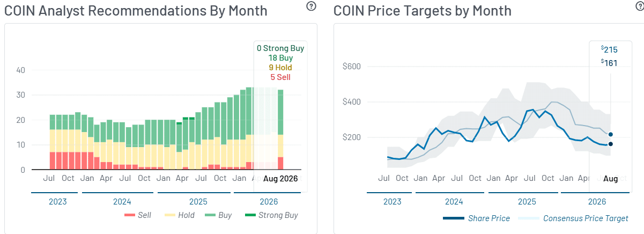Screen dimensions: 644x234
Task: Click the 'Aug 2026' axis tooltip label
Action: pyautogui.click(x=280, y=178)
